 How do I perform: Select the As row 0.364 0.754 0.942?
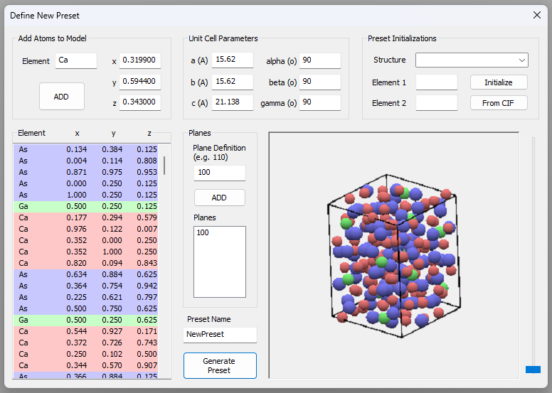tap(86, 286)
